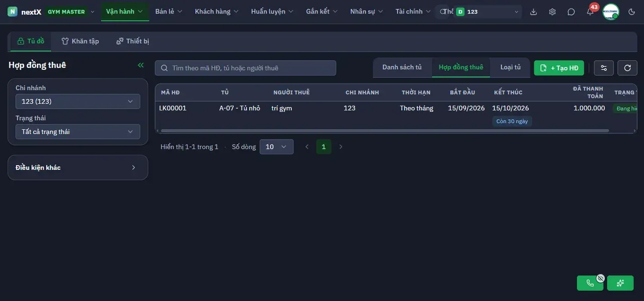This screenshot has width=644, height=301.
Task: Switch to the Thiết bị tab
Action: click(x=133, y=41)
